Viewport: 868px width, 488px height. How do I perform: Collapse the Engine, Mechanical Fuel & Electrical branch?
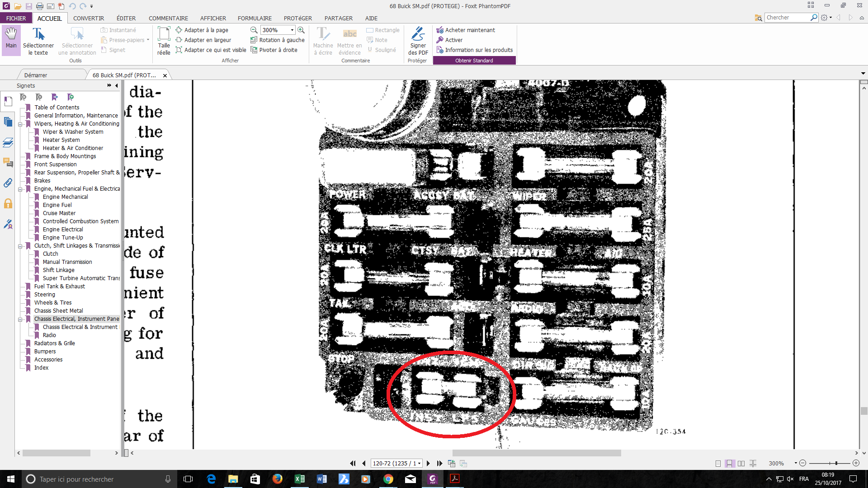pyautogui.click(x=20, y=189)
